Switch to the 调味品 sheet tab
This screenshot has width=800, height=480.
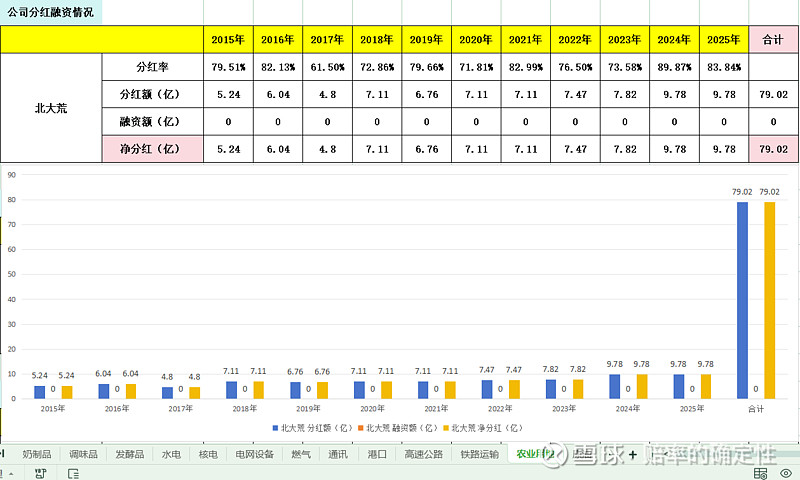point(83,454)
